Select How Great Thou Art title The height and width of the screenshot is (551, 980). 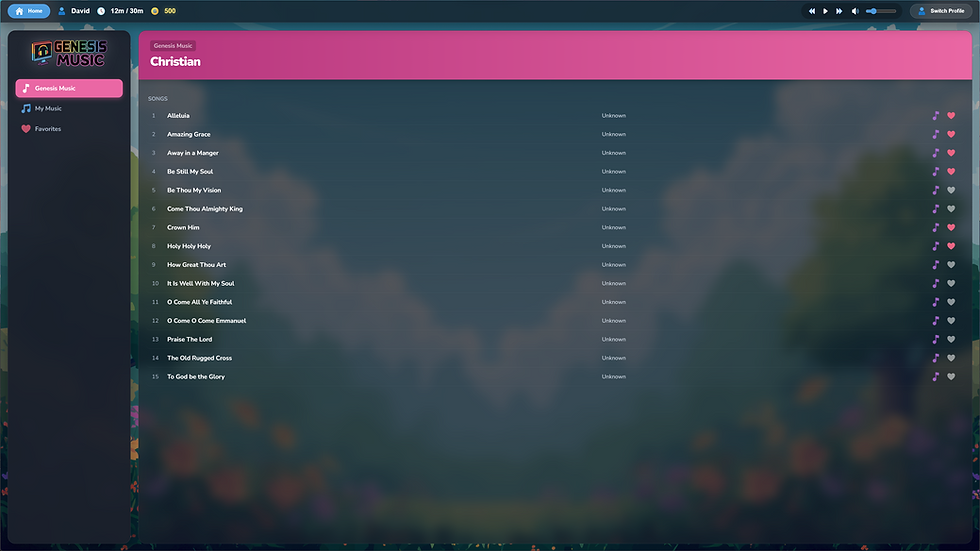coord(196,265)
